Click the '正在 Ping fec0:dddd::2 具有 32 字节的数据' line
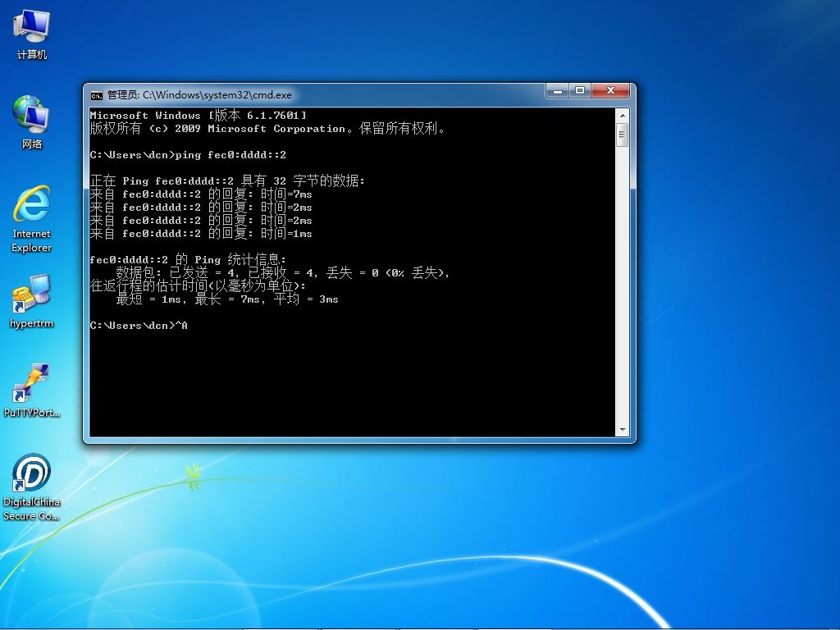Screen dimensions: 840x630 point(227,181)
